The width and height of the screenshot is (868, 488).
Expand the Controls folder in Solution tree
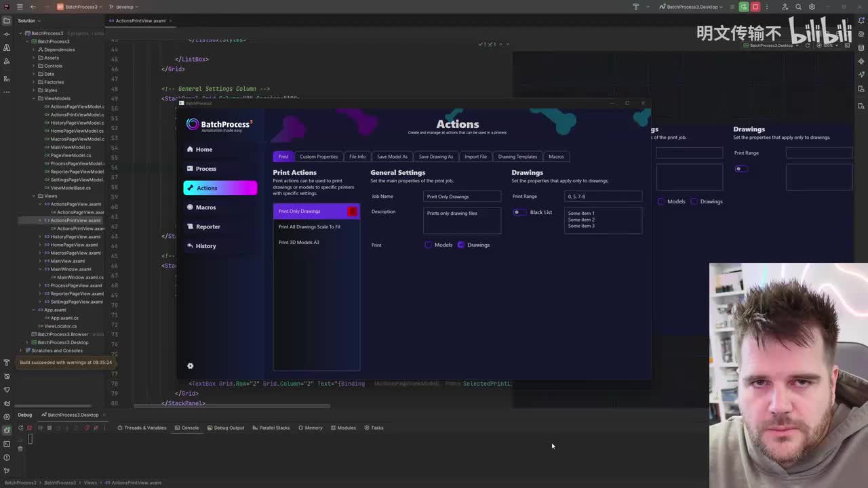[33, 66]
